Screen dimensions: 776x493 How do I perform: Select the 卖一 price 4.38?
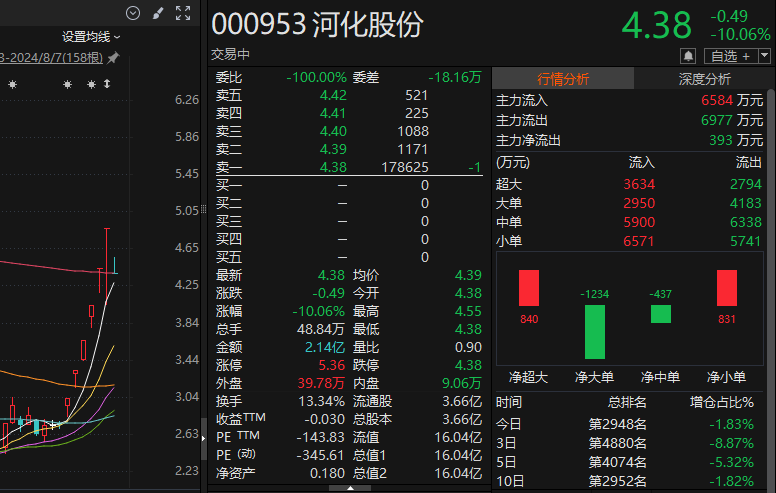[x=333, y=167]
